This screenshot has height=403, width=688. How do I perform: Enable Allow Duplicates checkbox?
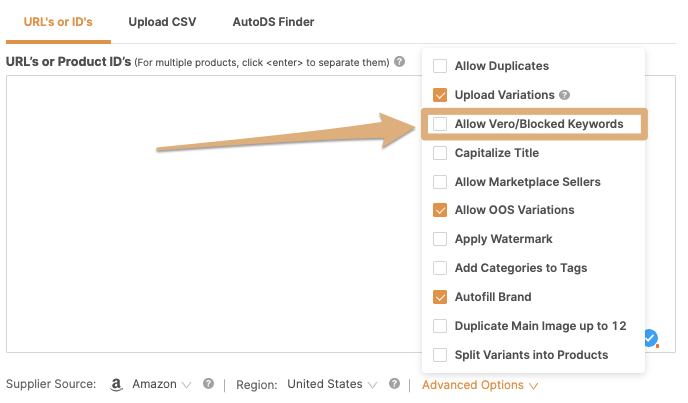[440, 66]
